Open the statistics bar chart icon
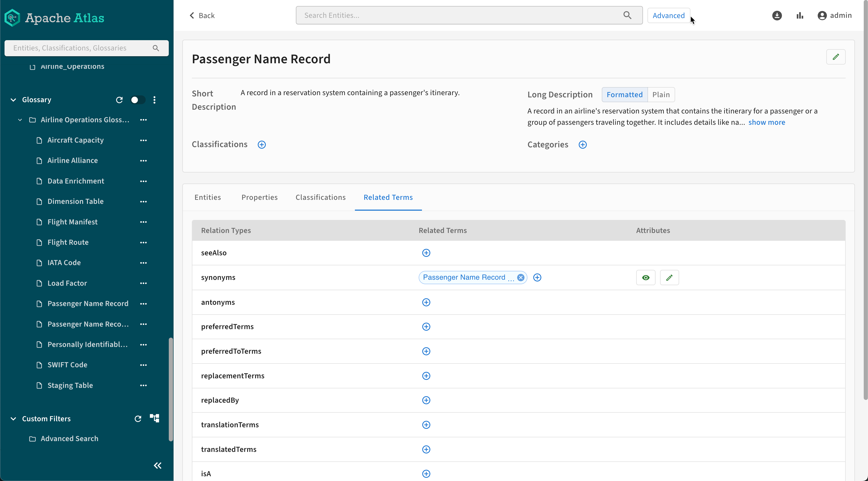The height and width of the screenshot is (481, 868). [x=800, y=16]
